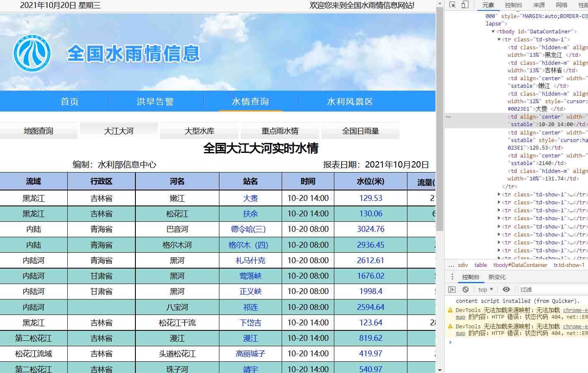Select the 地图查询 sub-tab
This screenshot has height=373, width=588.
pyautogui.click(x=38, y=131)
